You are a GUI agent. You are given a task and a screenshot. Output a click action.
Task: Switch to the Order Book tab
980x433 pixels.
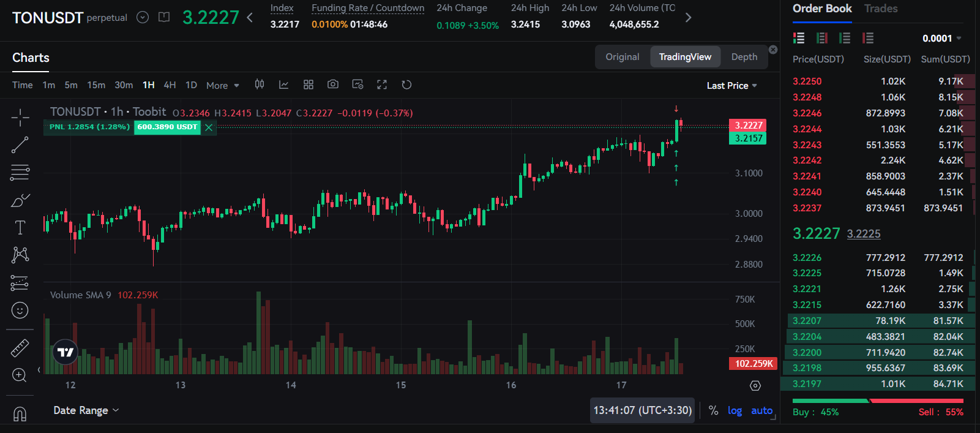[822, 9]
